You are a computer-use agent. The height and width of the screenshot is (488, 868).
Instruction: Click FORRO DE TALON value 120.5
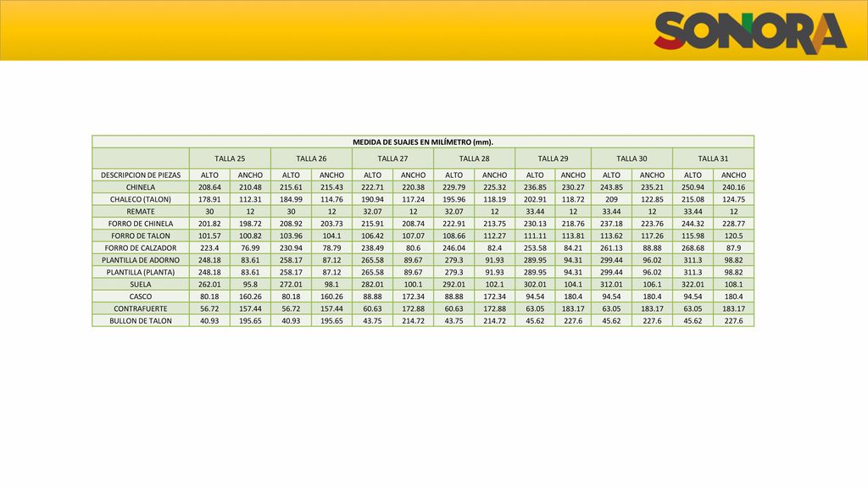pyautogui.click(x=733, y=236)
